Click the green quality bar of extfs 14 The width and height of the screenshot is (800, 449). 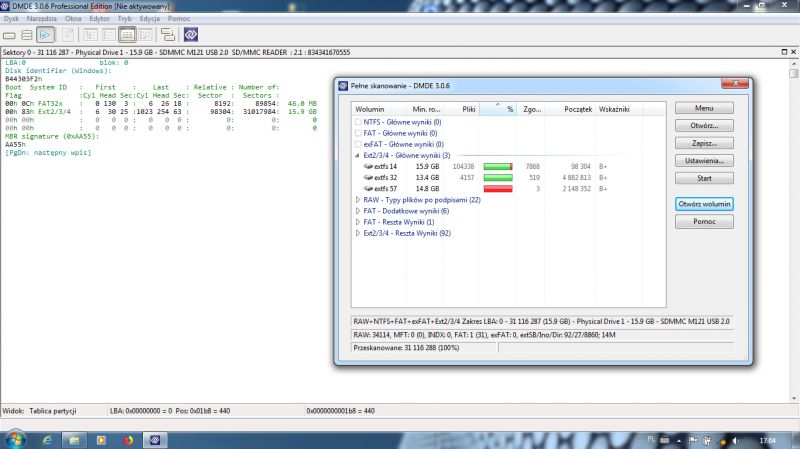coord(498,166)
